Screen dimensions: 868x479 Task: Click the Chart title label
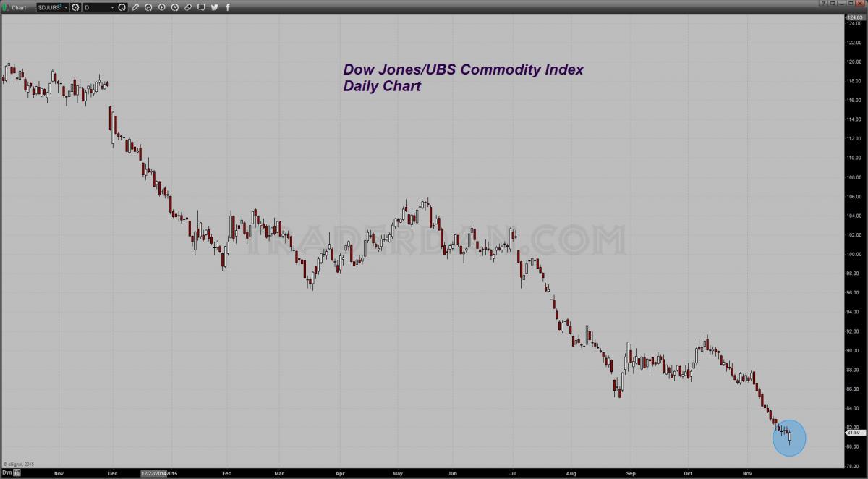tap(20, 7)
